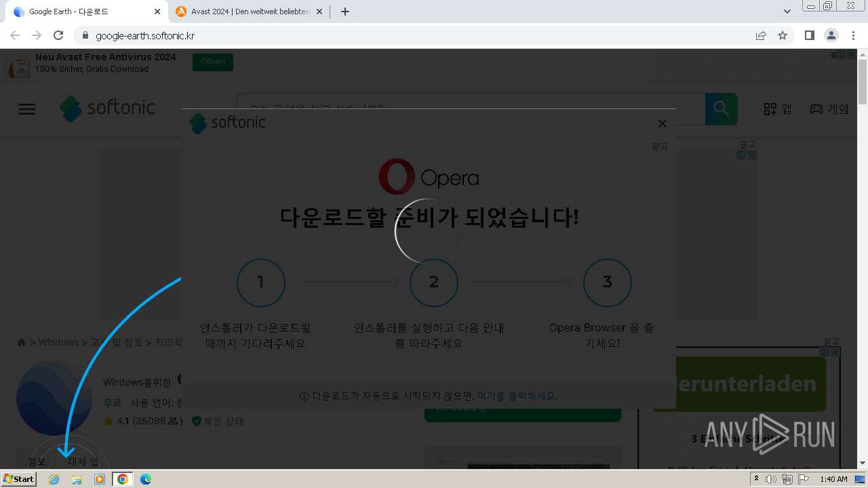Click the Chrome taskbar icon
868x488 pixels.
[123, 479]
